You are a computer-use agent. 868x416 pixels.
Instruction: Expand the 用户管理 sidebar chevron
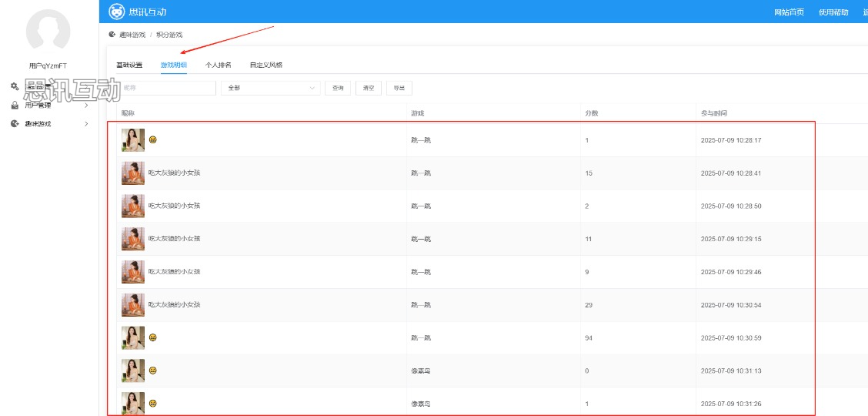click(86, 106)
